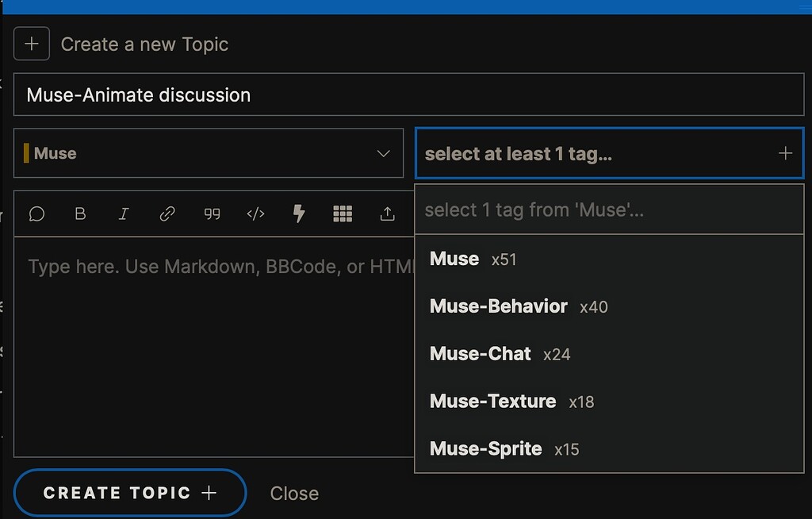This screenshot has height=519, width=812.
Task: Select the Muse tag from the list
Action: [x=454, y=258]
